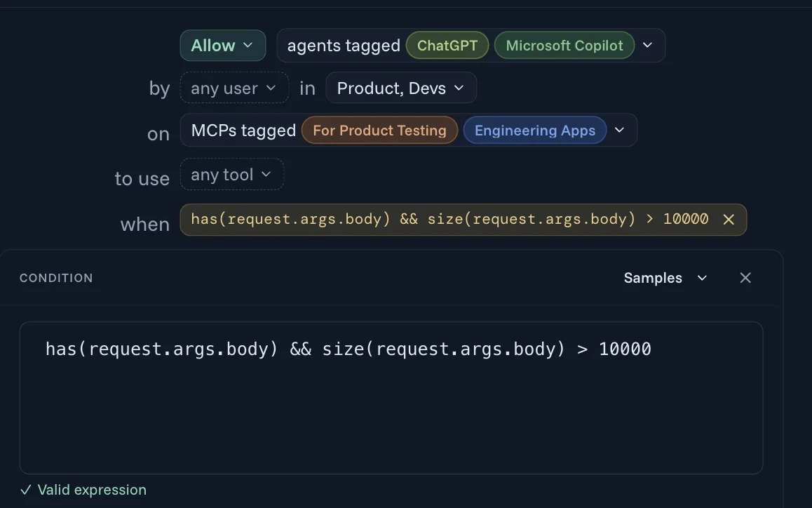Expand the agents tagged dropdown chevron
The image size is (812, 508).
pyautogui.click(x=647, y=45)
